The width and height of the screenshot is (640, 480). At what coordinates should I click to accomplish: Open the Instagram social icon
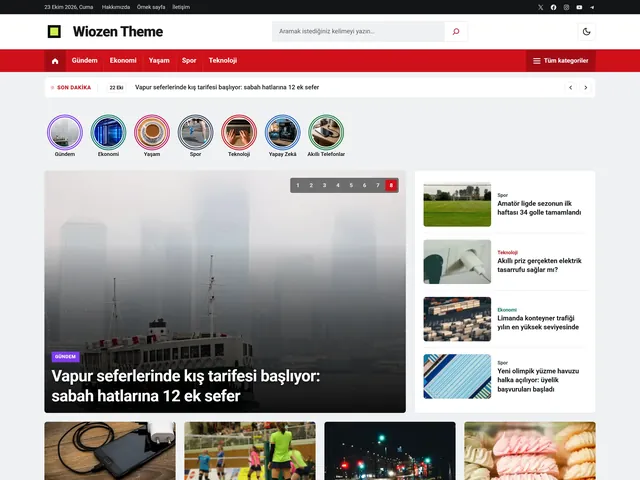tap(566, 7)
